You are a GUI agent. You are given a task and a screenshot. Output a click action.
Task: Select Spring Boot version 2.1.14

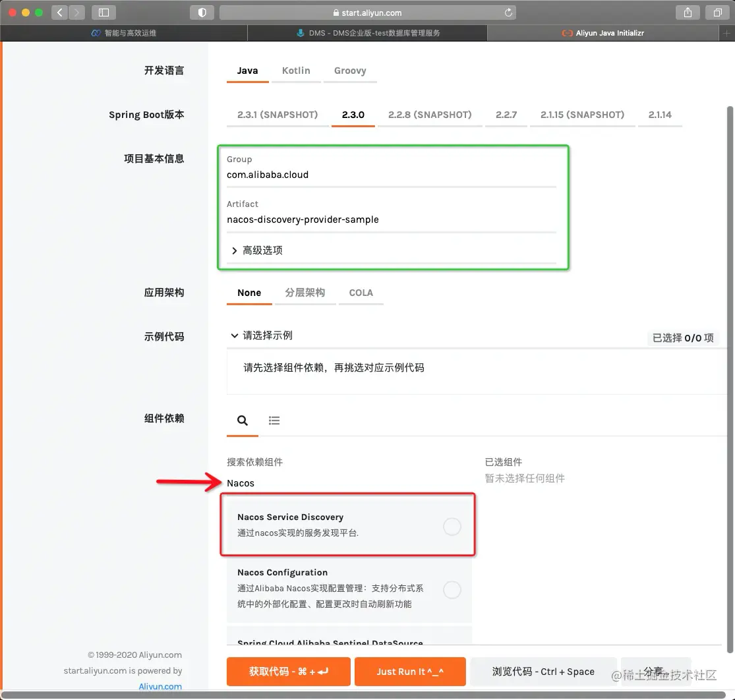660,115
